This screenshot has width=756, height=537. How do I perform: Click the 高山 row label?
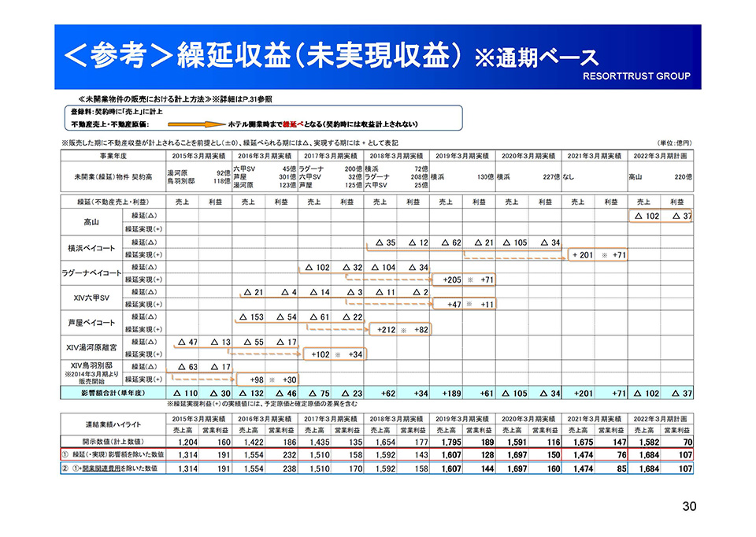click(91, 222)
